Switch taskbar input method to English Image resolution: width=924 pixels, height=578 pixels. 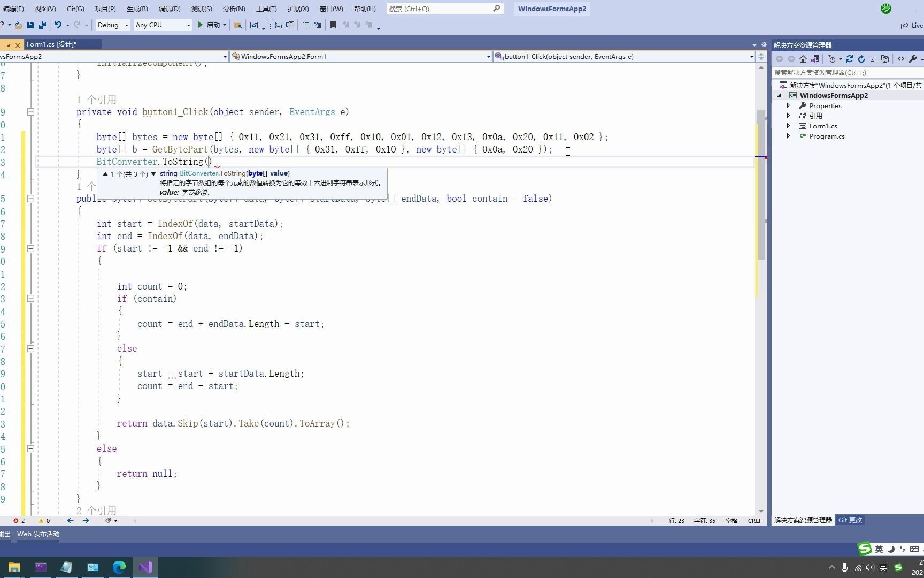tap(883, 568)
